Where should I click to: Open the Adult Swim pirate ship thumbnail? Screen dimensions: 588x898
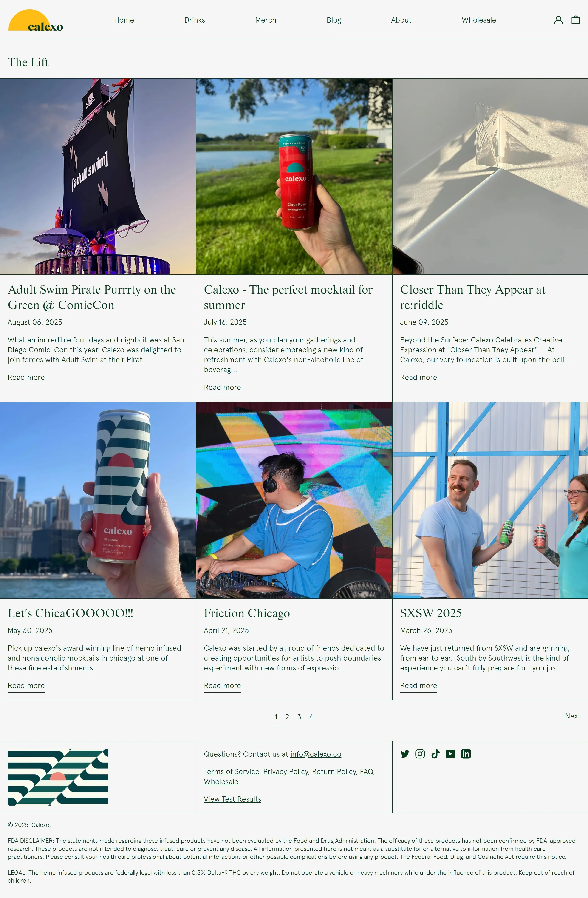pyautogui.click(x=98, y=176)
